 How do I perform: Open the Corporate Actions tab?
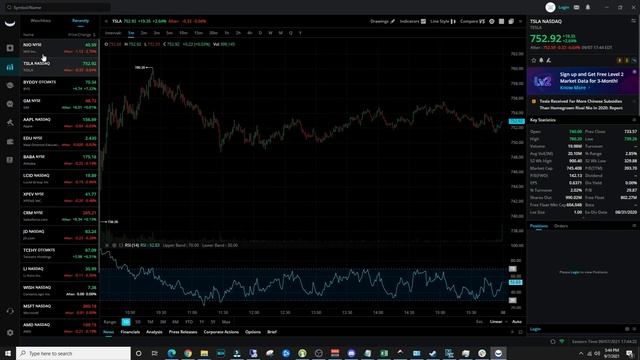(221, 332)
